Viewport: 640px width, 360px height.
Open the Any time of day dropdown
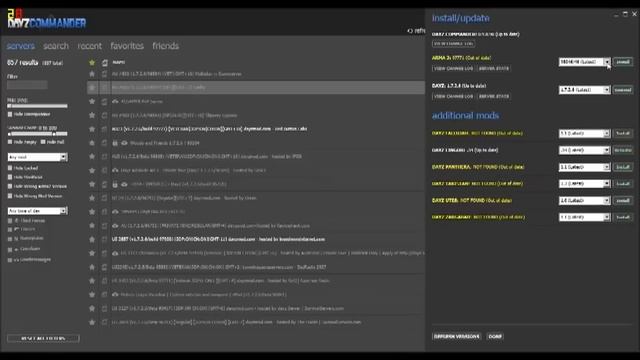point(38,211)
